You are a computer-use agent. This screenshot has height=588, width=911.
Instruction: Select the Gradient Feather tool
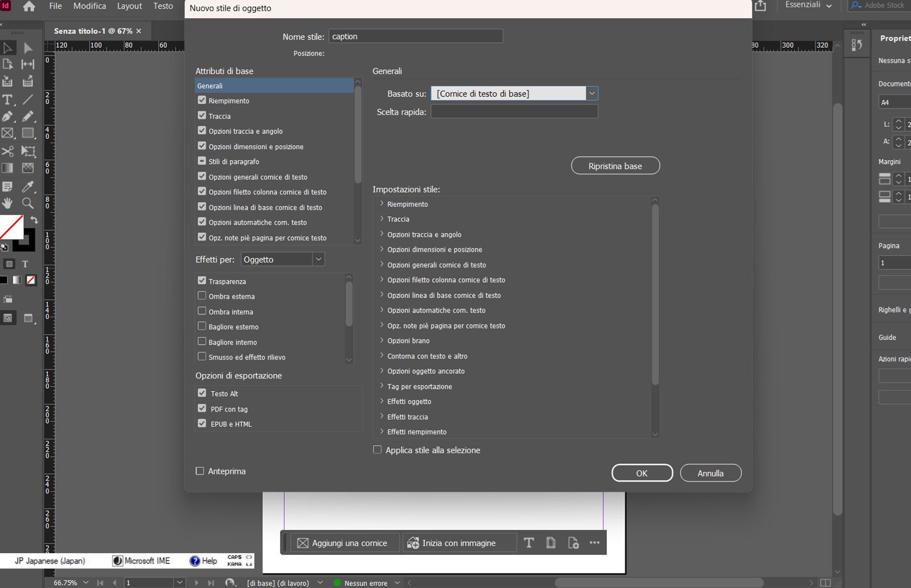click(28, 168)
